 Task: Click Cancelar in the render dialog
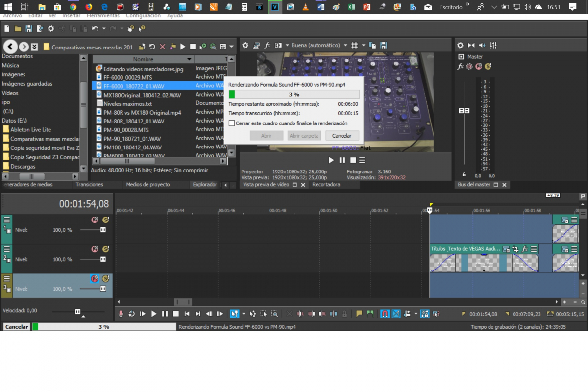(x=342, y=136)
